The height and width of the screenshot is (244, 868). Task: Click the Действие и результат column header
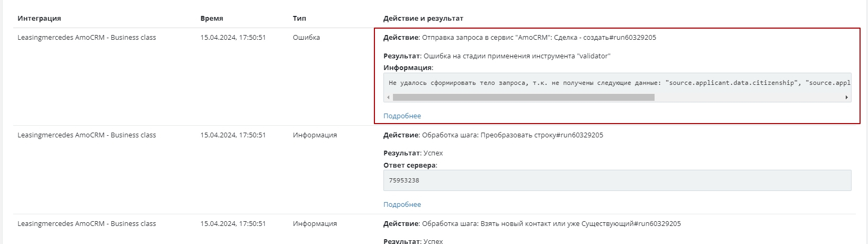click(423, 18)
